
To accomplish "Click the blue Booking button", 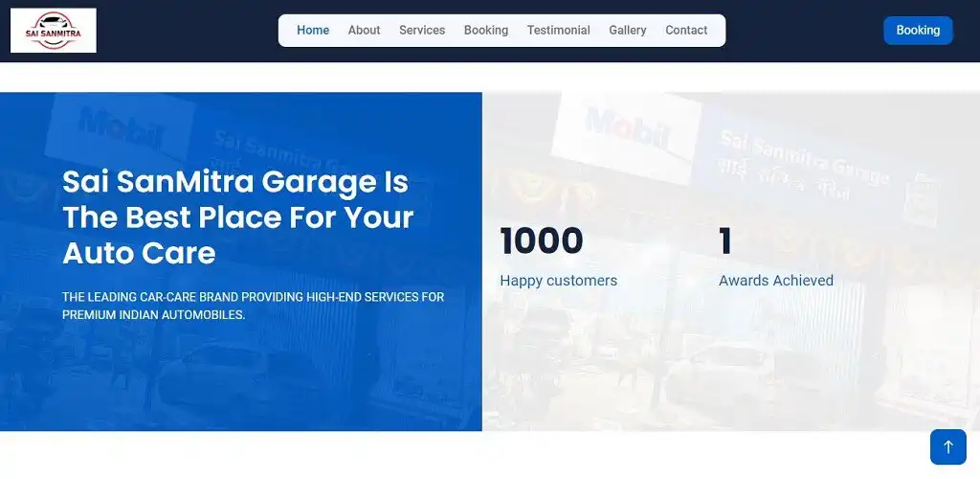I will [918, 30].
